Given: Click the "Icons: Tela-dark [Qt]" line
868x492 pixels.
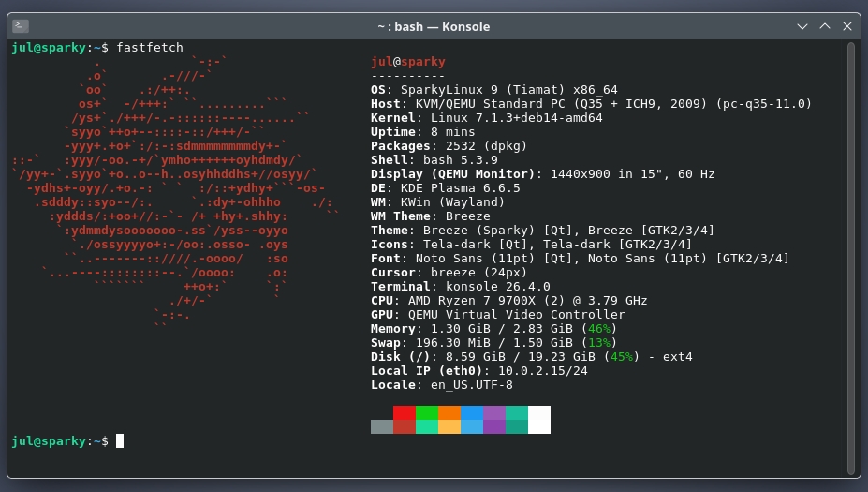Looking at the screenshot, I should coord(532,245).
